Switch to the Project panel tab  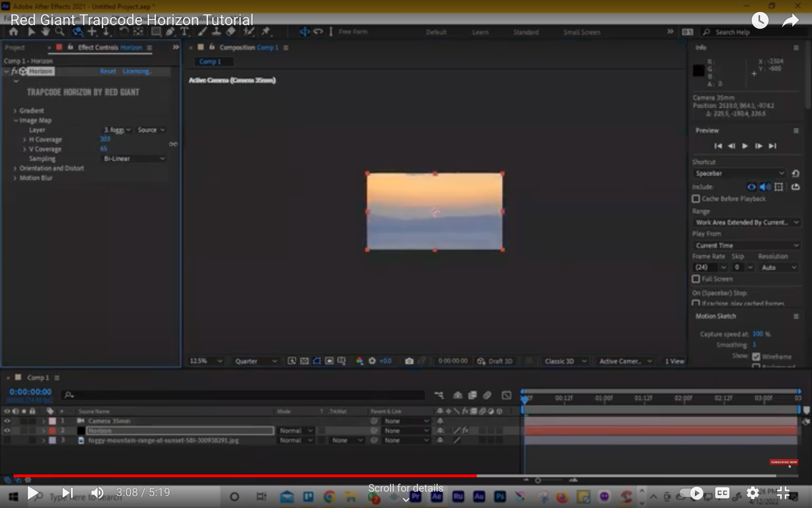(x=15, y=47)
